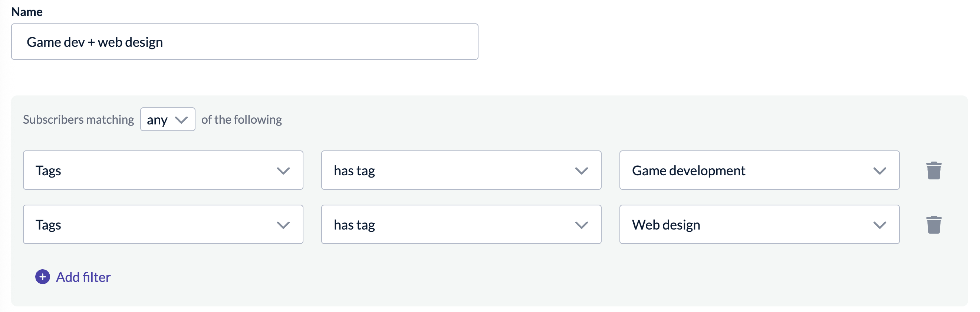Click the Add filter link
The image size is (980, 312).
pos(83,277)
